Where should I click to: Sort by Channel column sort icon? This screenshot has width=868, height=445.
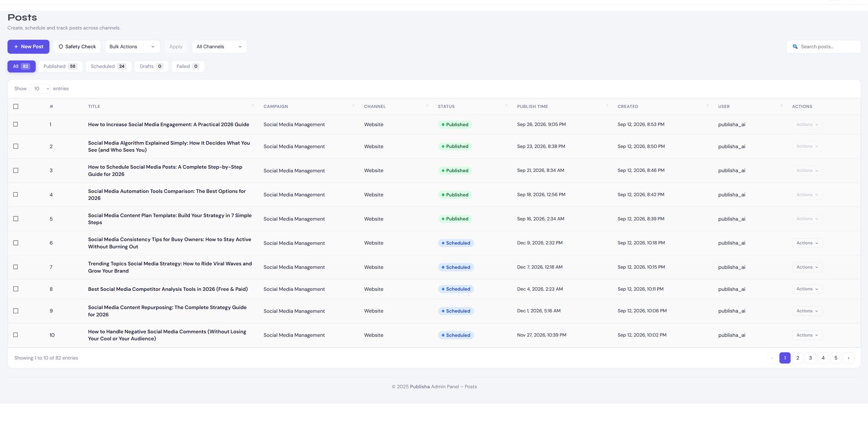coord(427,106)
